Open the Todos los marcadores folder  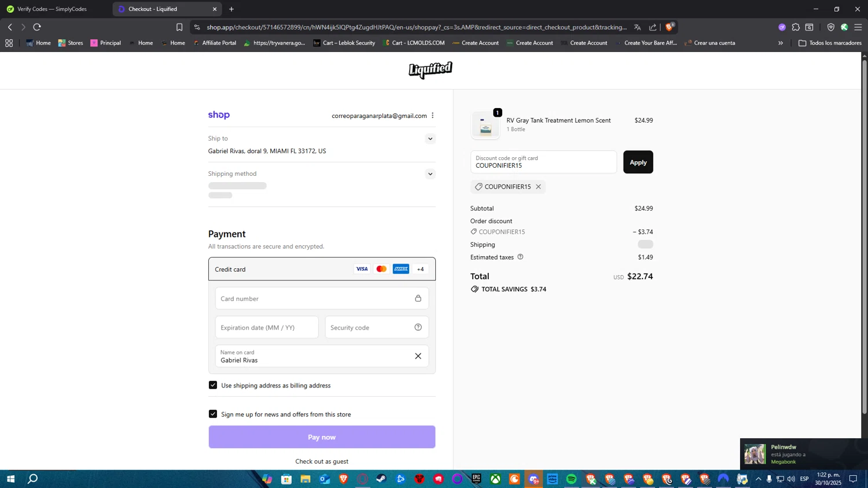[830, 43]
